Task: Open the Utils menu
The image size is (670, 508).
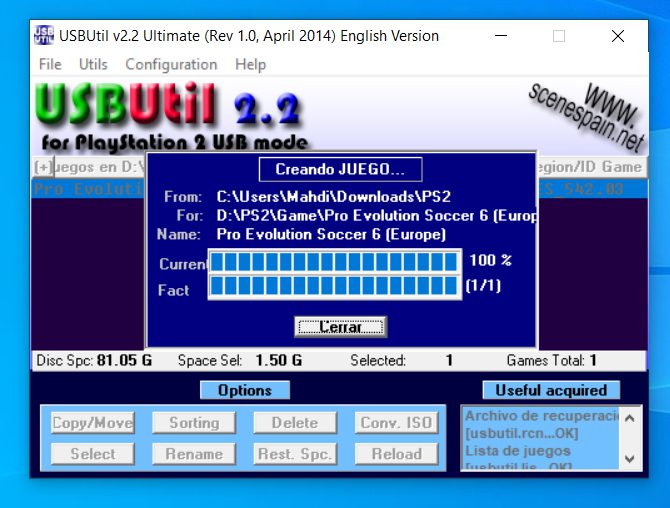Action: tap(93, 65)
